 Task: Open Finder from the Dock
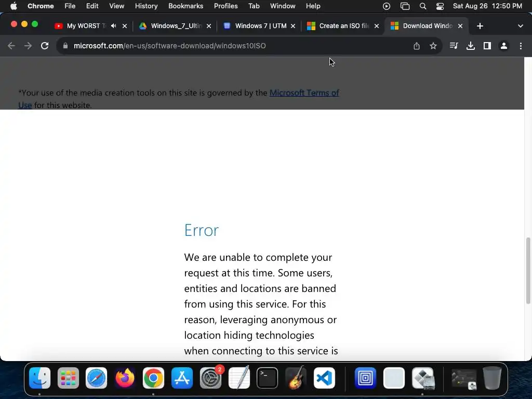(39, 378)
